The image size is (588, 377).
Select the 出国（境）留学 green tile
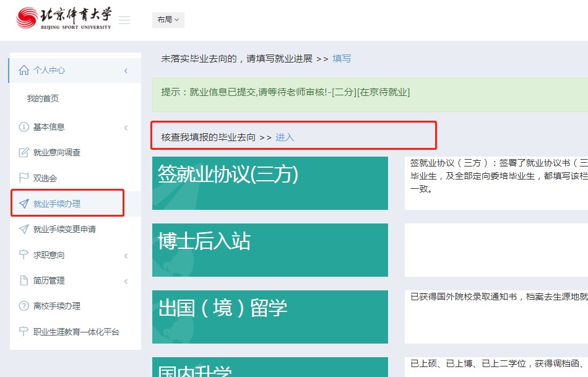click(x=270, y=317)
